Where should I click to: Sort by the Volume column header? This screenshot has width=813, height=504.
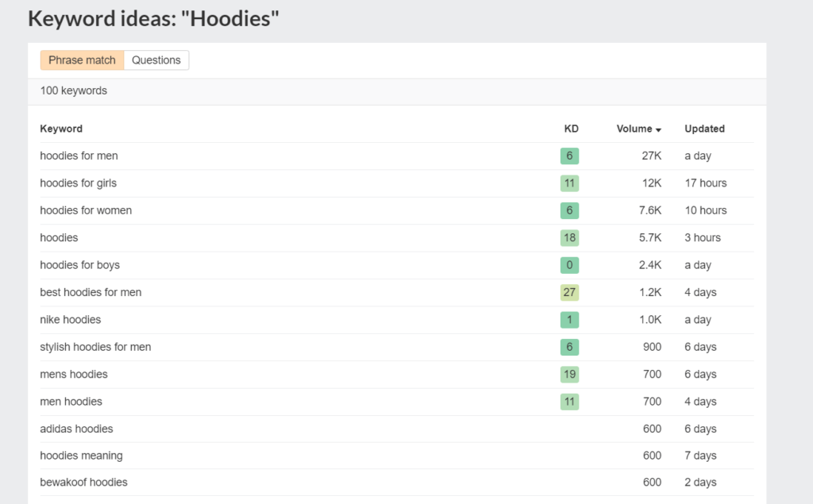pos(638,129)
